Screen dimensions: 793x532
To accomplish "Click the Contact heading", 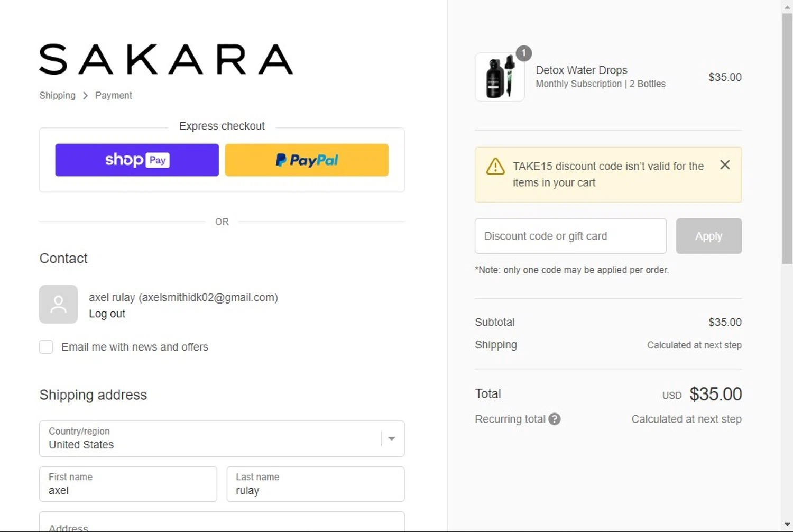I will 63,259.
